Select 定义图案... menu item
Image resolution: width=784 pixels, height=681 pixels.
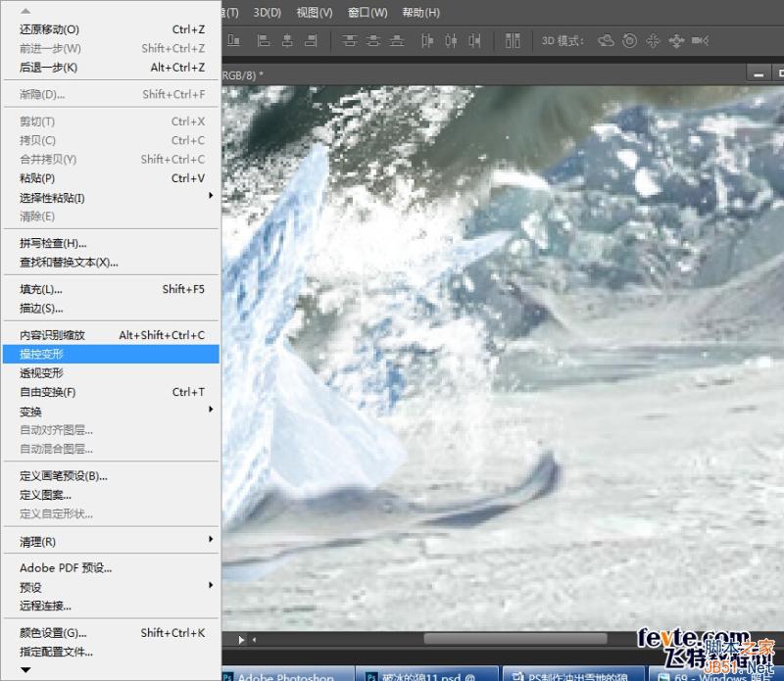pyautogui.click(x=111, y=496)
